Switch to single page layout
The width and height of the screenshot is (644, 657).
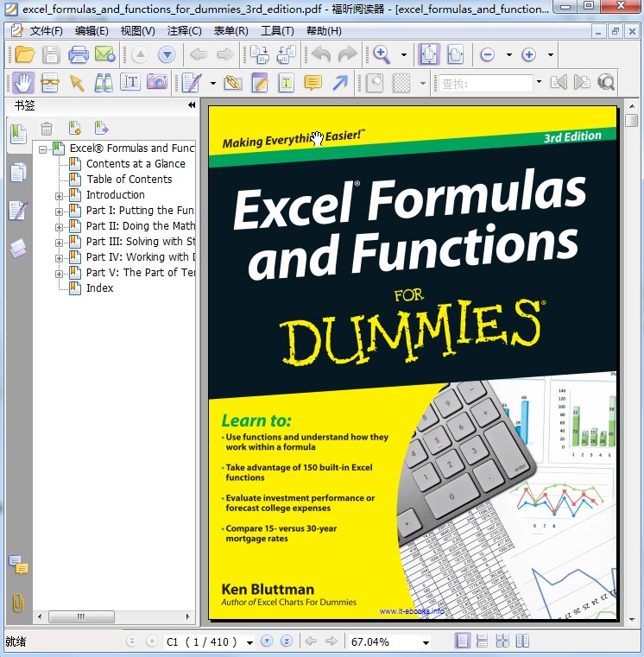pos(462,641)
